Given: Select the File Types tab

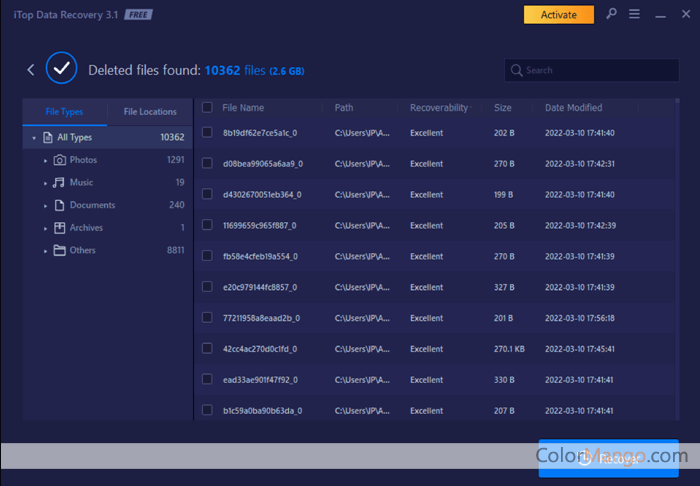Looking at the screenshot, I should [x=64, y=112].
